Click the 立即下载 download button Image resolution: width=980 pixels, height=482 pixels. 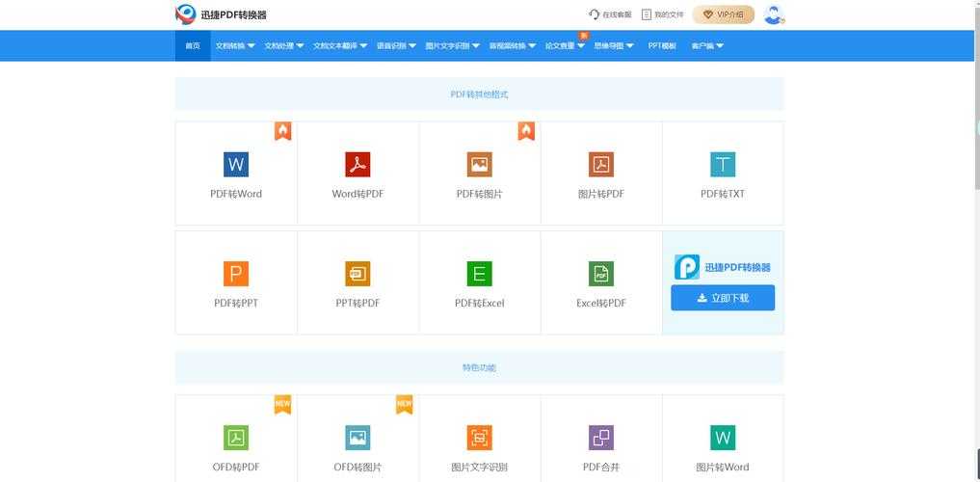(x=723, y=298)
